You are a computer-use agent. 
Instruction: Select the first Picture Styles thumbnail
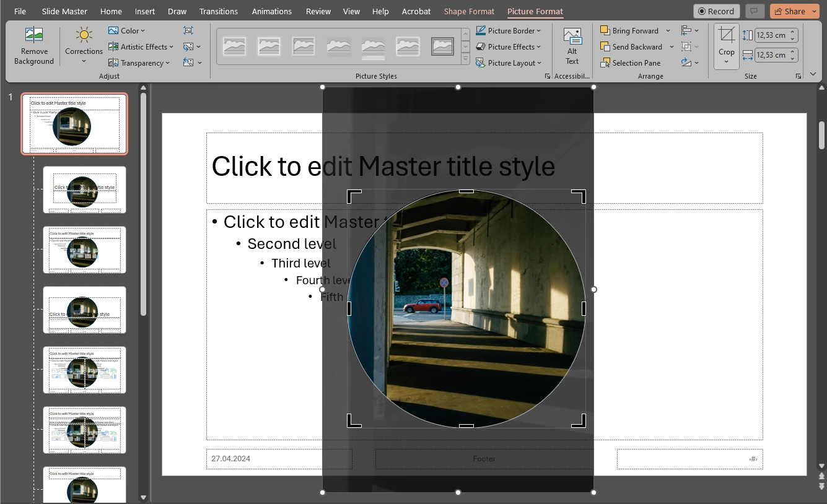[234, 46]
